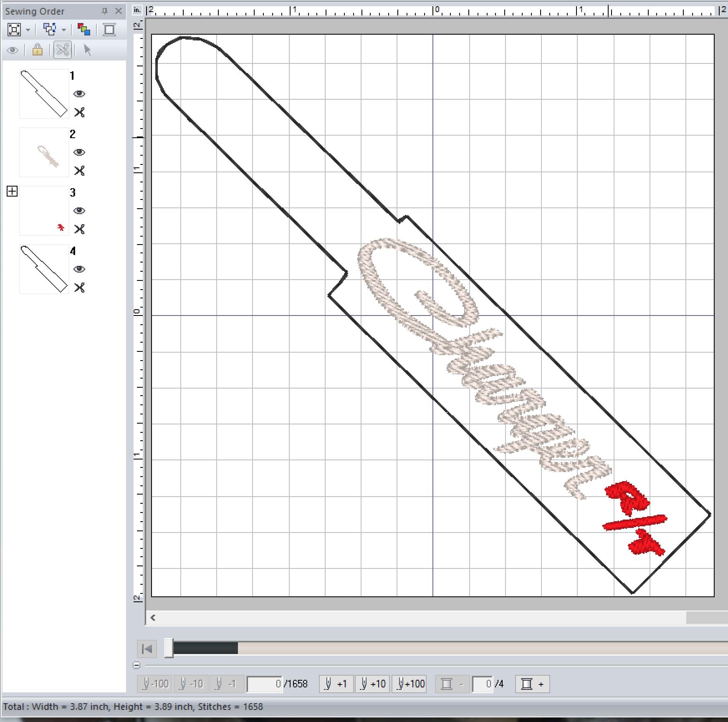Viewport: 728px width, 722px height.
Task: Click the previous color spool minus button
Action: click(452, 684)
